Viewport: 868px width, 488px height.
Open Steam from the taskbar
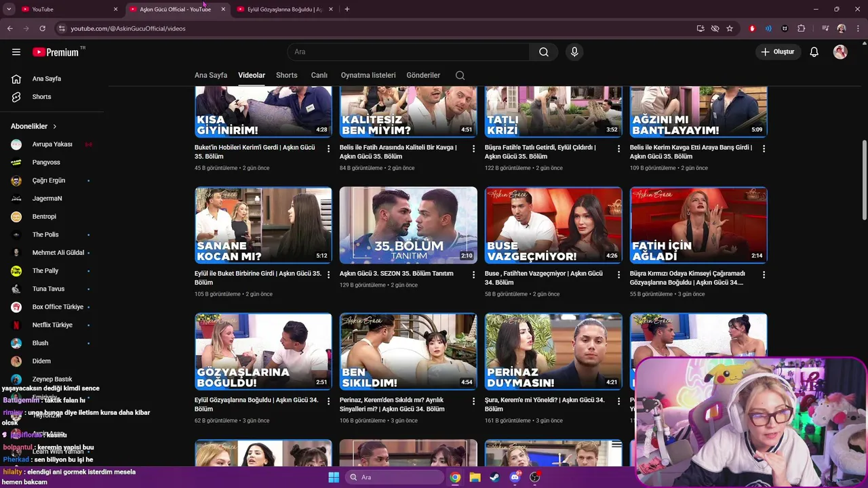(x=495, y=477)
